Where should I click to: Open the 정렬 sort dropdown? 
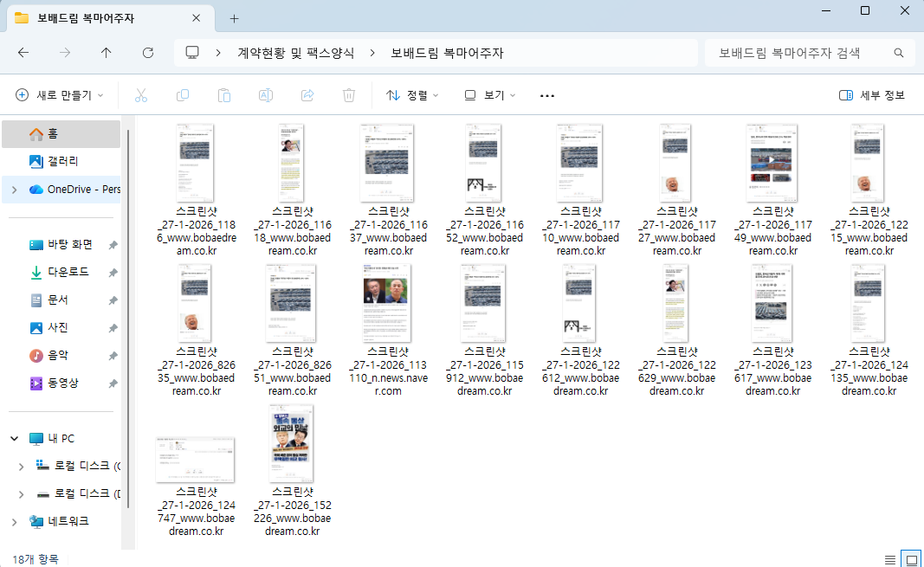[412, 95]
